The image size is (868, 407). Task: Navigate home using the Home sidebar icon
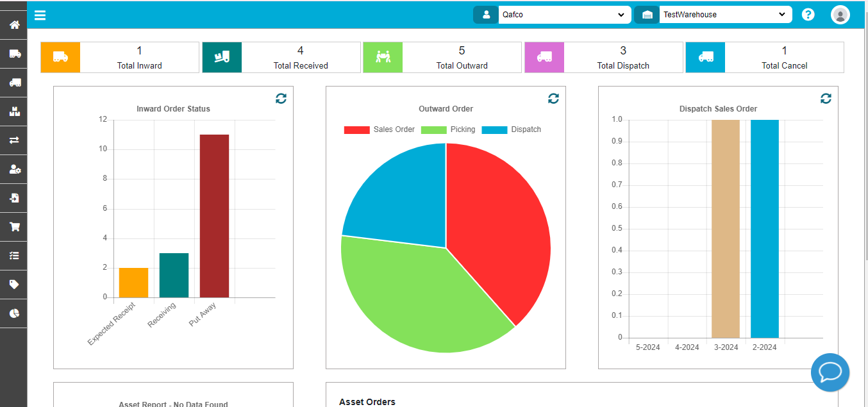14,24
